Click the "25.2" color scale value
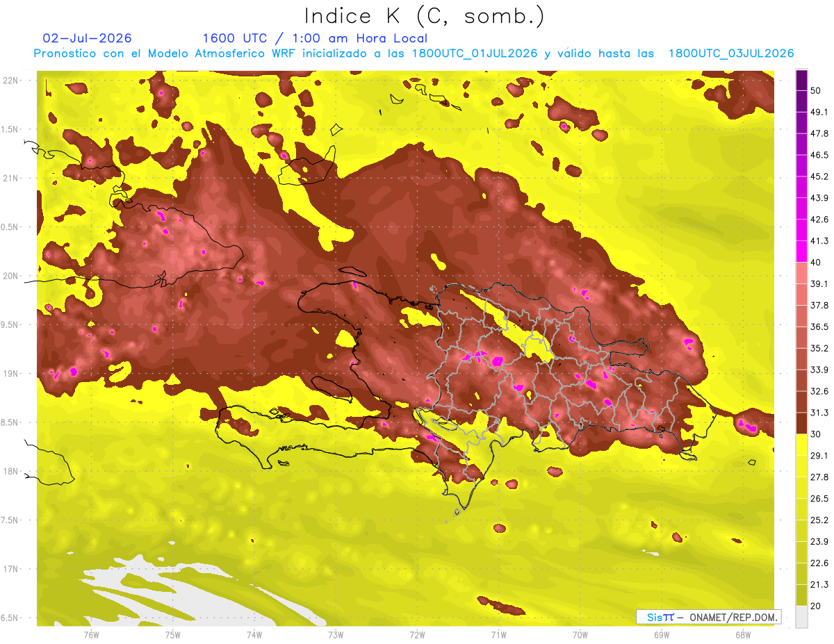Viewport: 834px width, 644px height. (x=819, y=520)
